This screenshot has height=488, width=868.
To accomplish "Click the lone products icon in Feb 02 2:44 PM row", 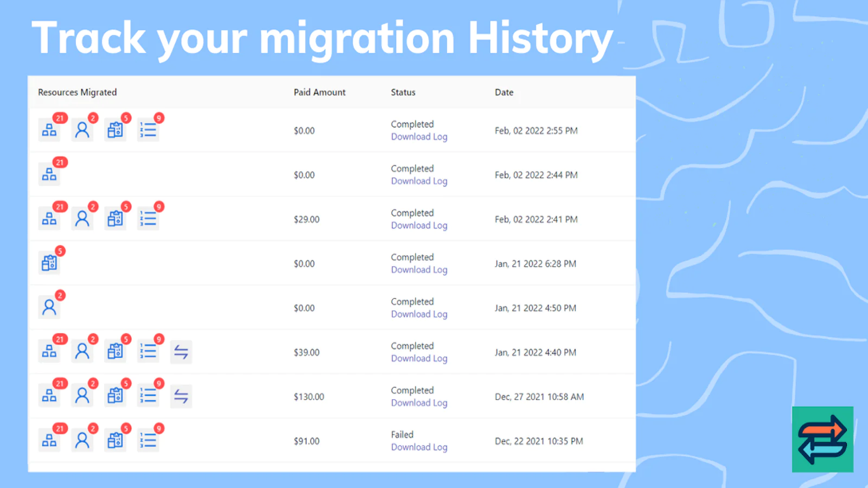I will [49, 175].
